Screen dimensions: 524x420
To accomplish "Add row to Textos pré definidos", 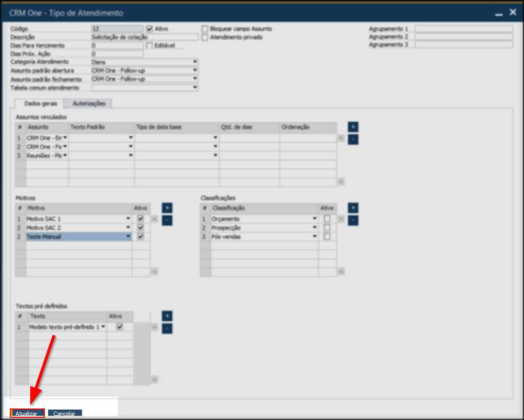I will tap(167, 316).
